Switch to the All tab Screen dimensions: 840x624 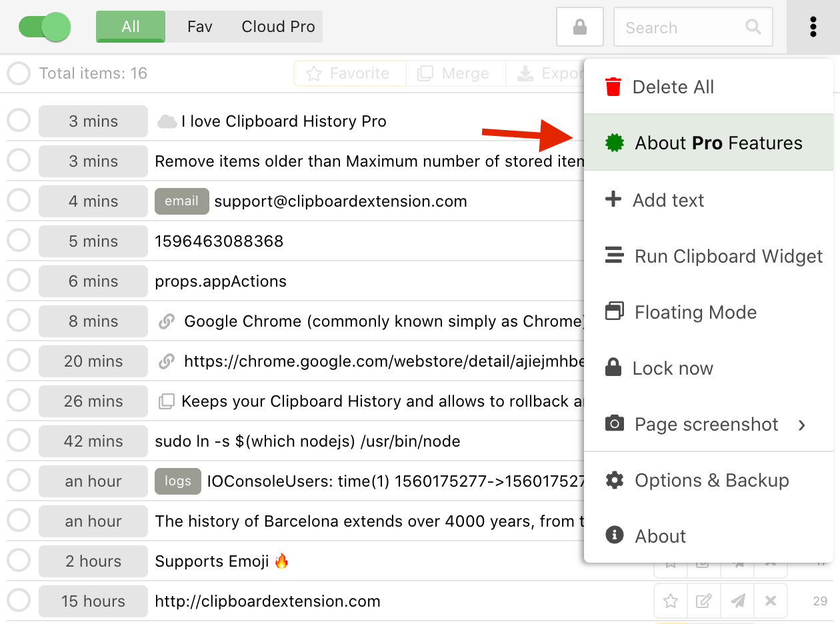(x=131, y=27)
